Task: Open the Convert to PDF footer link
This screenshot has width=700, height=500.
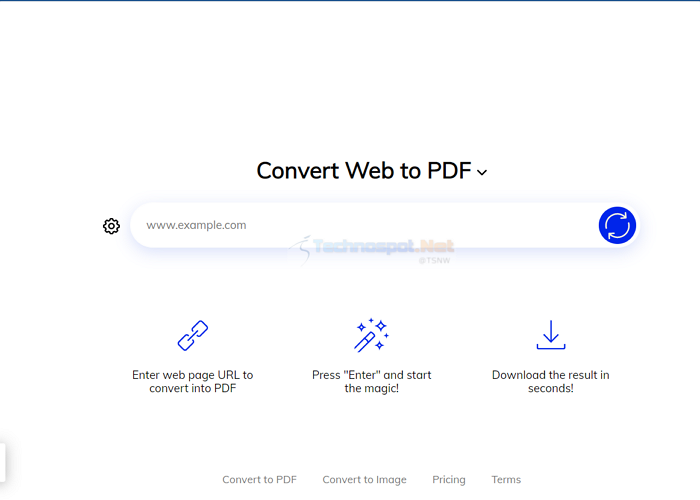Action: tap(259, 479)
